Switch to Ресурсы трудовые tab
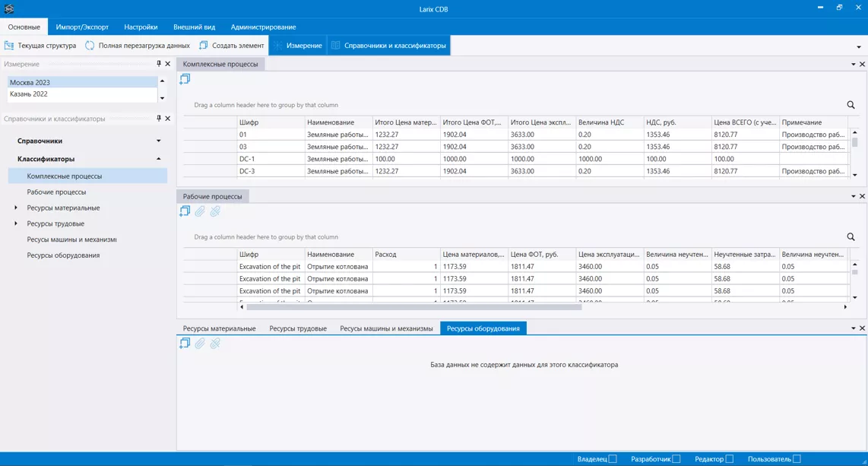The height and width of the screenshot is (466, 868). click(x=298, y=328)
